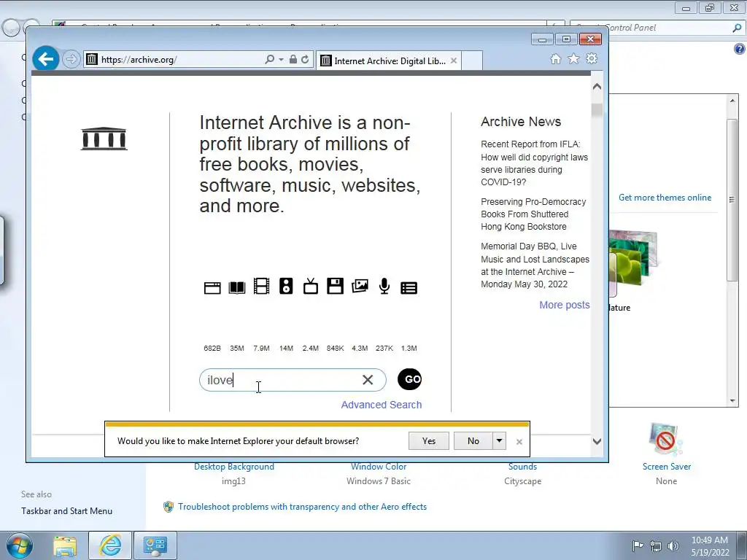The image size is (747, 560).
Task: Expand the dropdown arrow beside No
Action: (x=499, y=441)
